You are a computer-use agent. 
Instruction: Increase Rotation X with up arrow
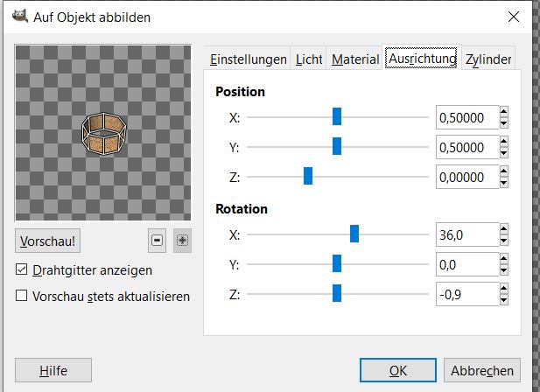point(504,229)
